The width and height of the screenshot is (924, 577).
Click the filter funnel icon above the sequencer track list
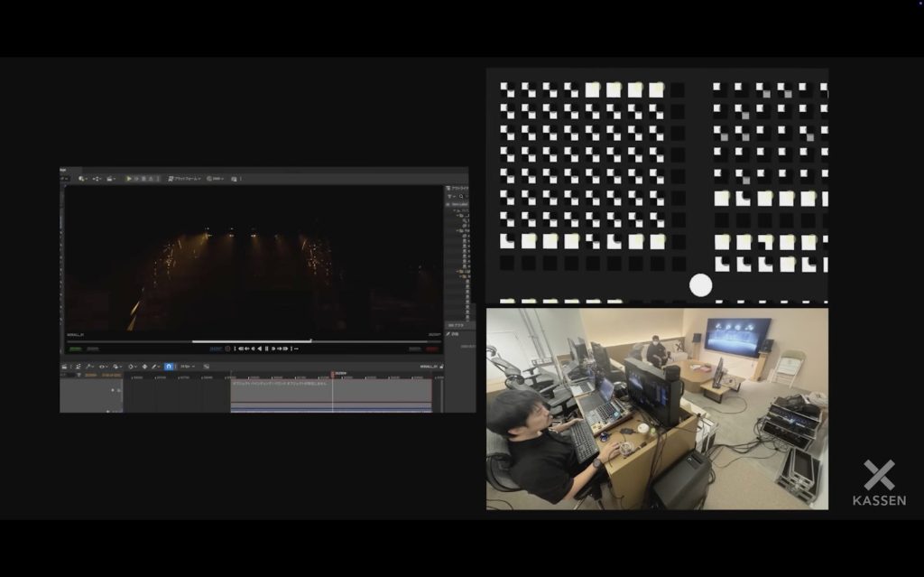(79, 375)
